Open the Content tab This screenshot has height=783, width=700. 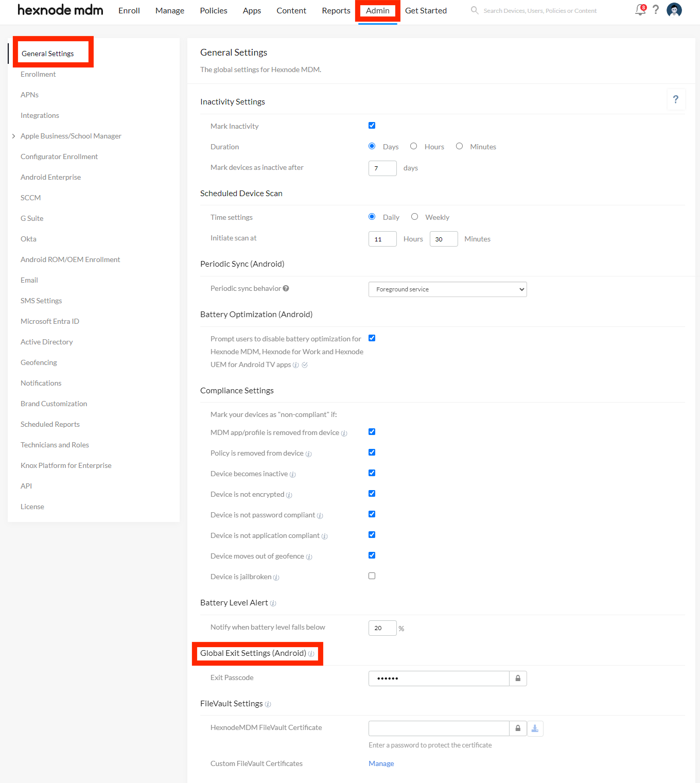291,10
